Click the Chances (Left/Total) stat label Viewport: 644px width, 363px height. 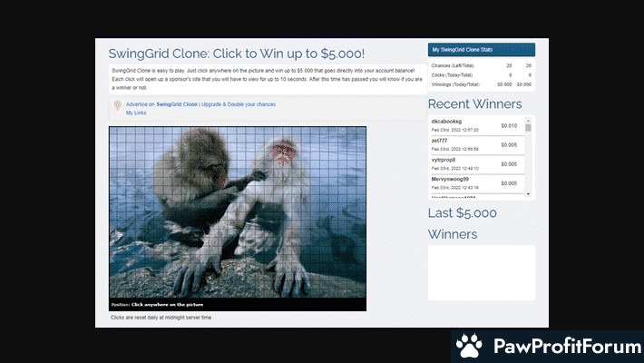(x=453, y=65)
